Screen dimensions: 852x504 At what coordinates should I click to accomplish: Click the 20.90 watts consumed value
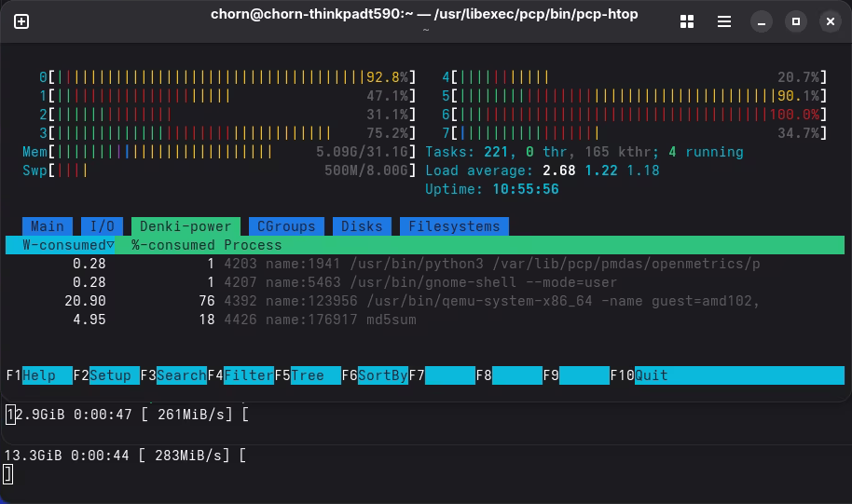click(86, 301)
